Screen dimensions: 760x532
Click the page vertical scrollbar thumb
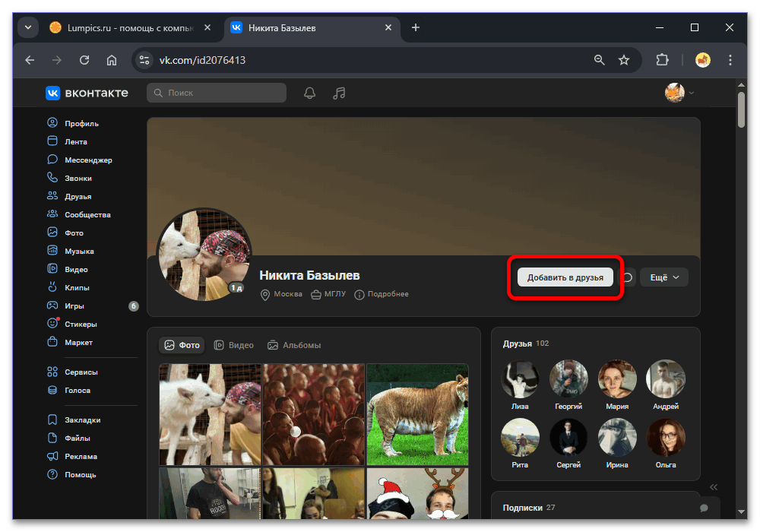pyautogui.click(x=741, y=109)
